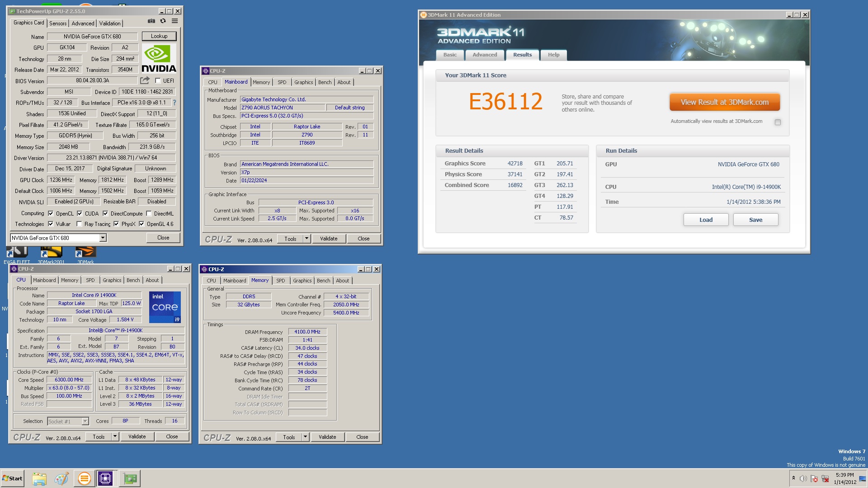
Task: Click the Action Center flag tray icon
Action: (x=814, y=479)
